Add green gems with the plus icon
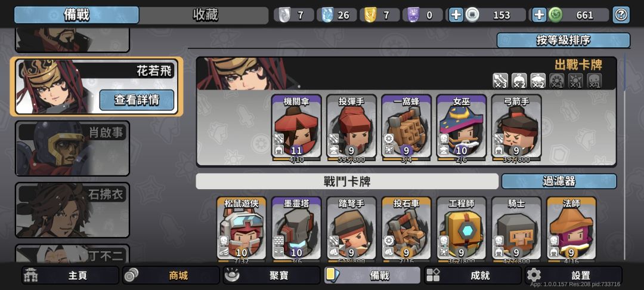Image resolution: width=644 pixels, height=290 pixels. point(539,15)
